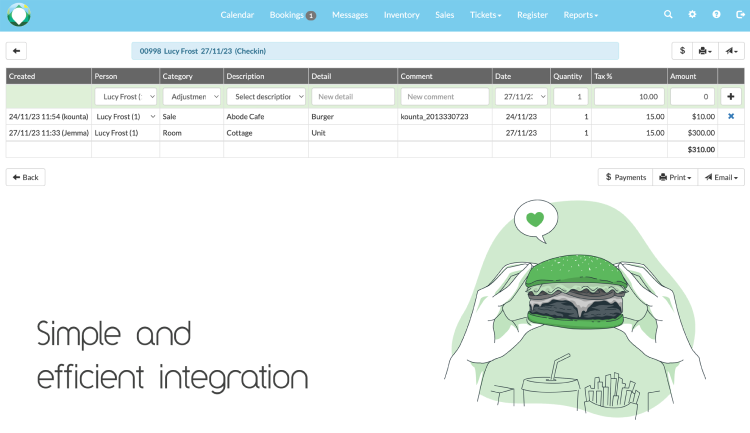This screenshot has height=433, width=750.
Task: Go to the Bookings page
Action: (x=292, y=15)
